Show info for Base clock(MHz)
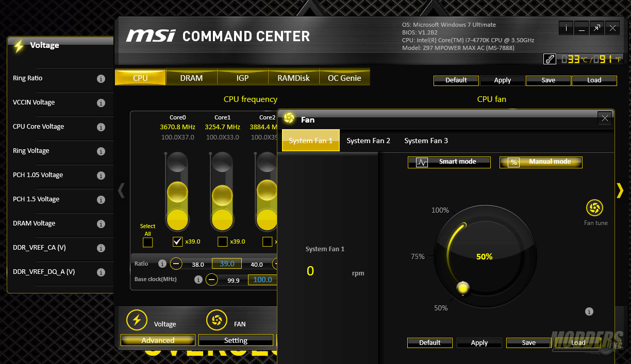Viewport: 631px width, 364px height. click(x=198, y=280)
